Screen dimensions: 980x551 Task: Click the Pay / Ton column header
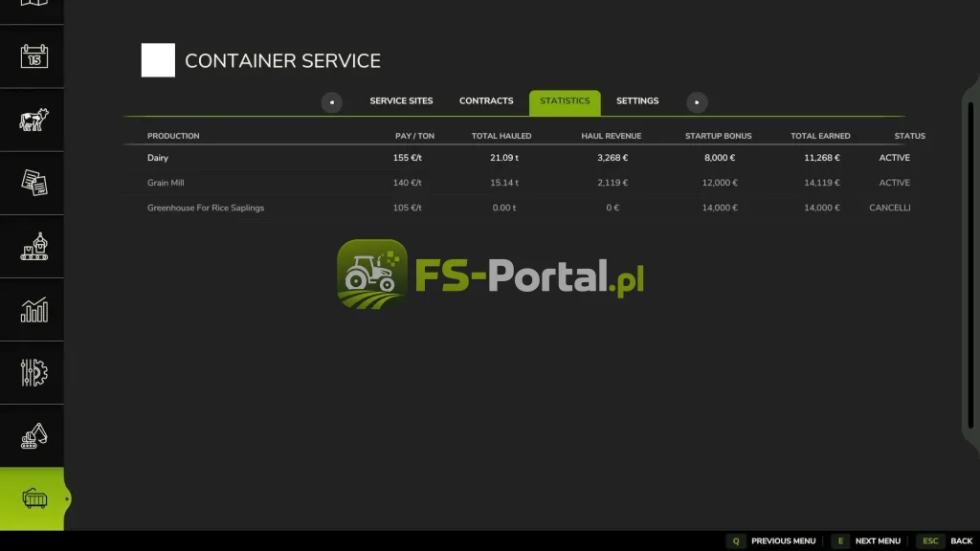click(414, 136)
